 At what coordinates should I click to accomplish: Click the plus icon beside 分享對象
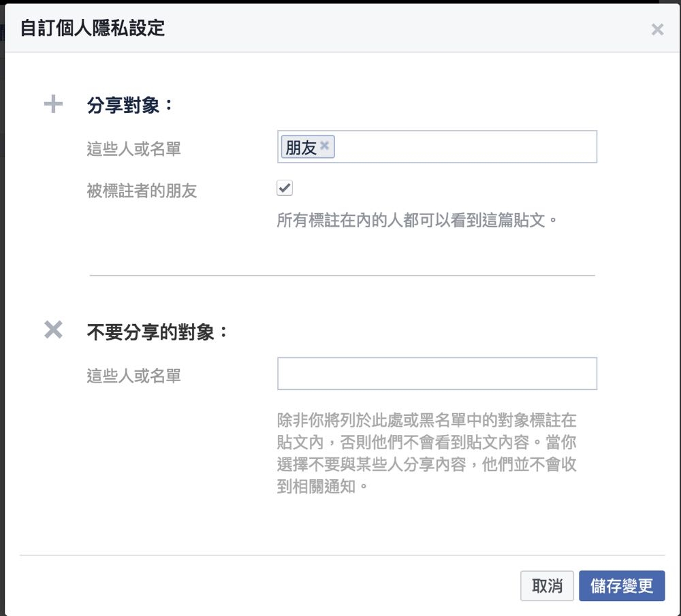point(53,104)
